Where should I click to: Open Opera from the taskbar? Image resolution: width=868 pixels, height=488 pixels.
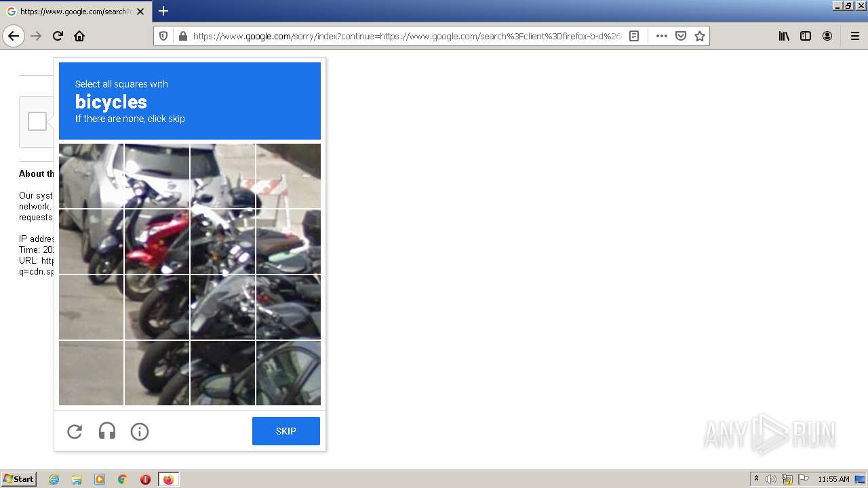145,479
